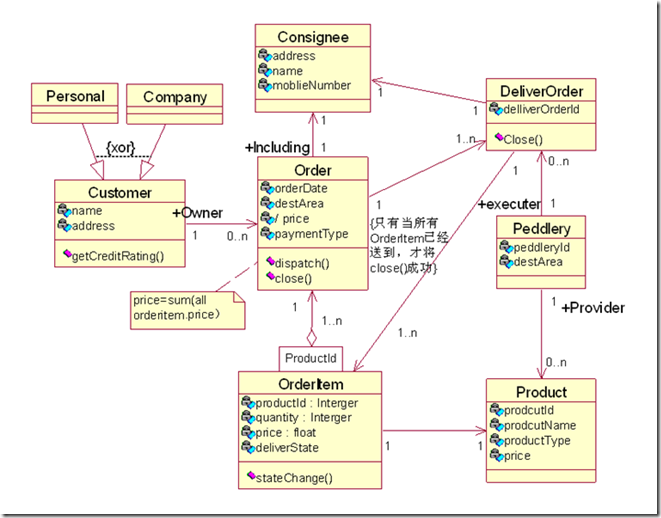Image resolution: width=661 pixels, height=518 pixels.
Task: Click the icon beside derived / price attribute
Action: point(267,218)
